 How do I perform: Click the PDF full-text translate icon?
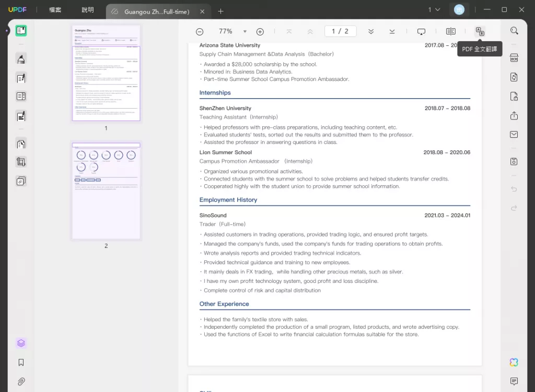480,32
